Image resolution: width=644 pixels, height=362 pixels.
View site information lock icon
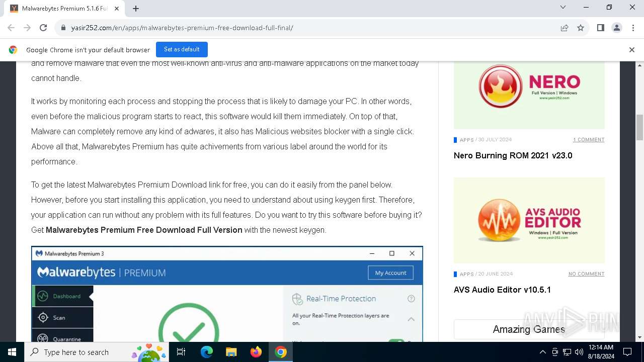tap(63, 28)
